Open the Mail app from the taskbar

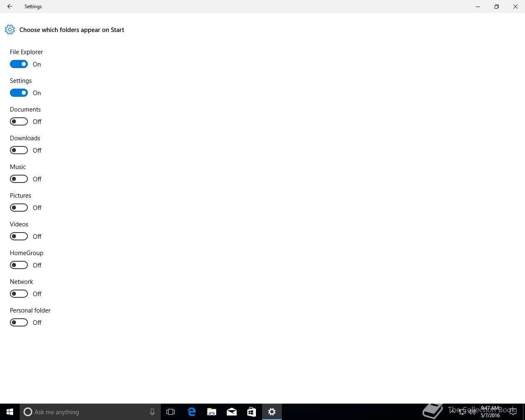pyautogui.click(x=232, y=412)
